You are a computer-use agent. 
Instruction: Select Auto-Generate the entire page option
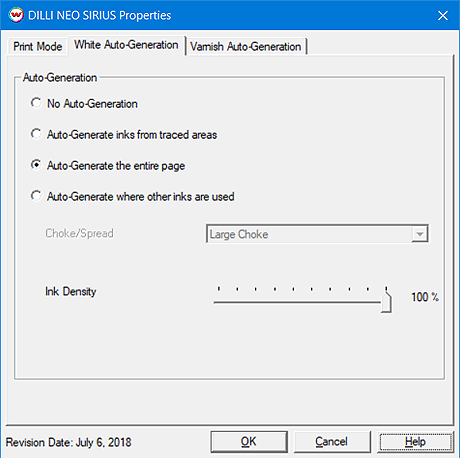coord(36,165)
